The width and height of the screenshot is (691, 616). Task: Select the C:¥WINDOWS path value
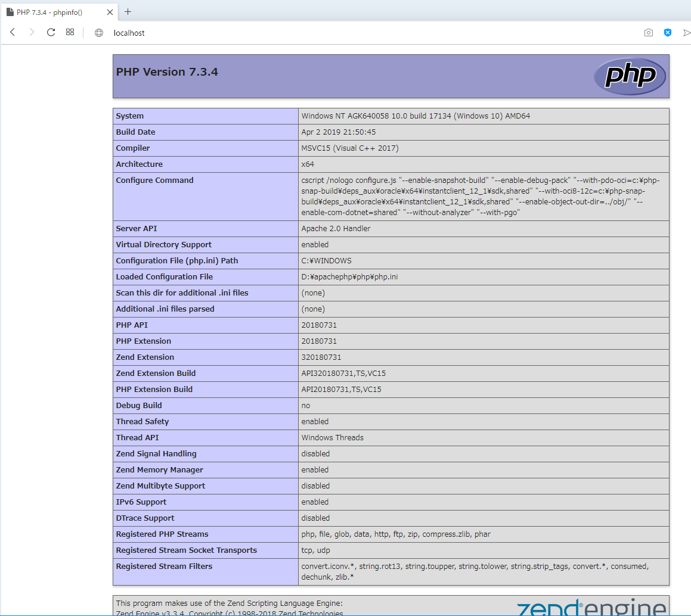click(327, 261)
